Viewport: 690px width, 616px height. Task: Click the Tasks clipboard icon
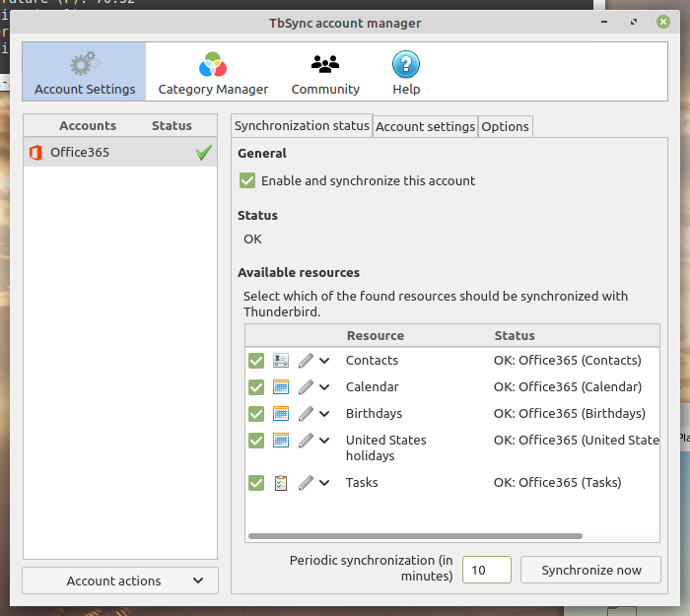[281, 483]
